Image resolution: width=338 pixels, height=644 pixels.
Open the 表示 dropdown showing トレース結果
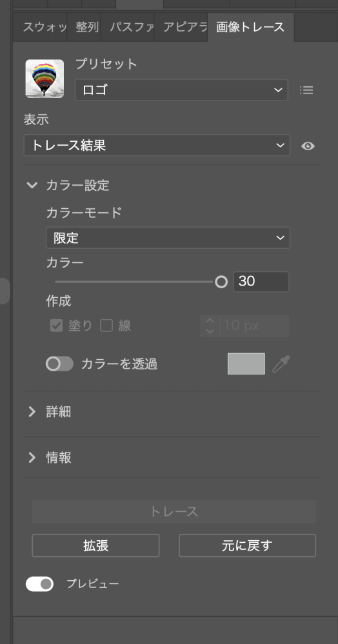[x=157, y=145]
